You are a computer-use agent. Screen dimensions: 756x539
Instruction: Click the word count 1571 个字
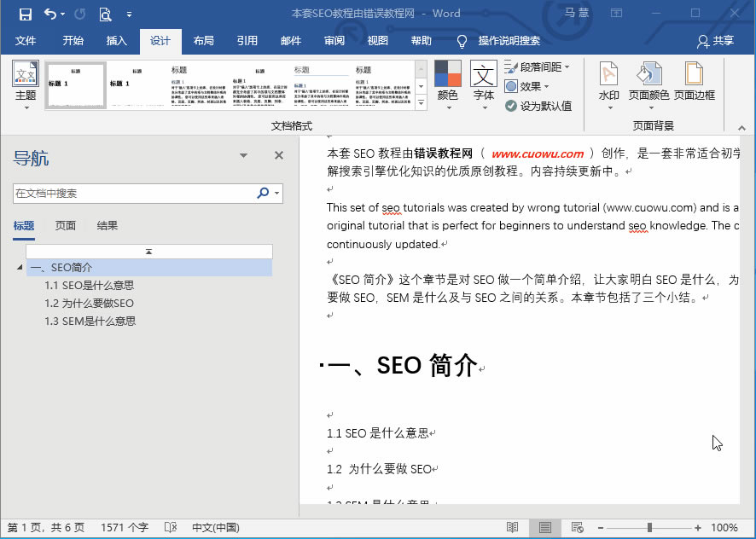click(x=125, y=528)
